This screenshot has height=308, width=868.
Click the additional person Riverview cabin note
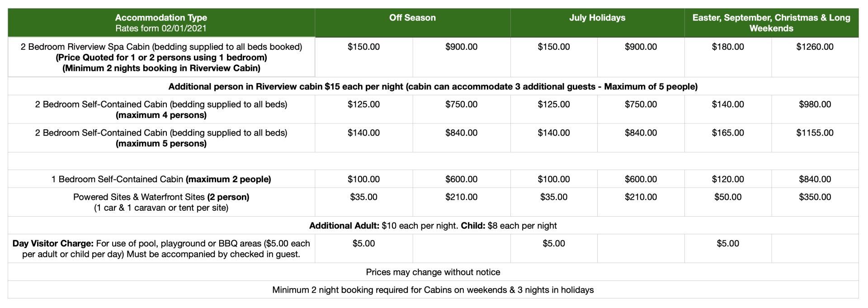pyautogui.click(x=433, y=86)
